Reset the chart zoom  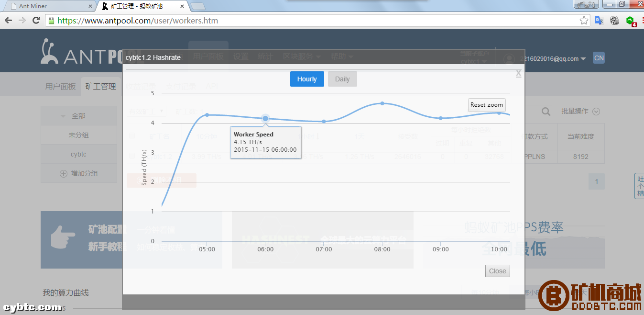point(487,105)
